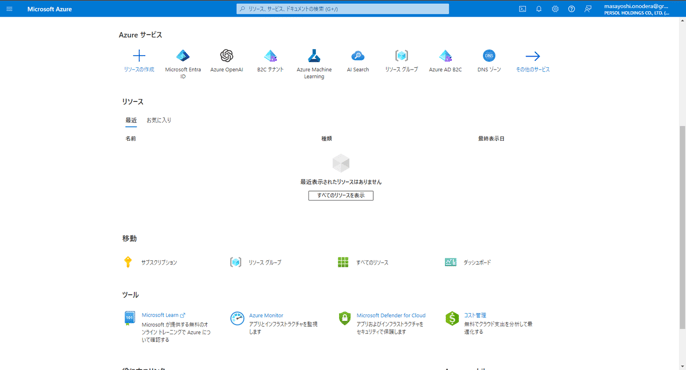The height and width of the screenshot is (370, 686).
Task: Open Azure AD B2C service
Action: [445, 56]
